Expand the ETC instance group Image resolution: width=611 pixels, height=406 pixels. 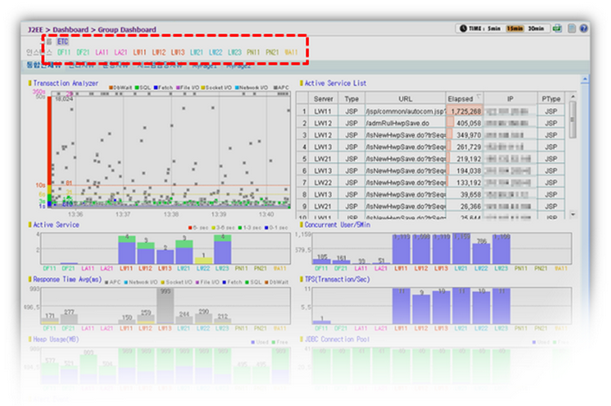tap(63, 42)
